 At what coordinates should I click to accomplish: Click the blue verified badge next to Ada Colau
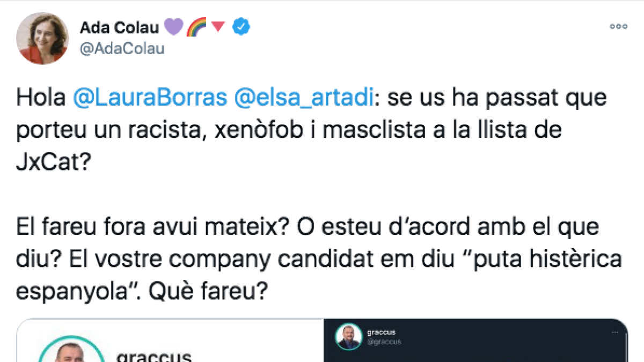pyautogui.click(x=241, y=26)
